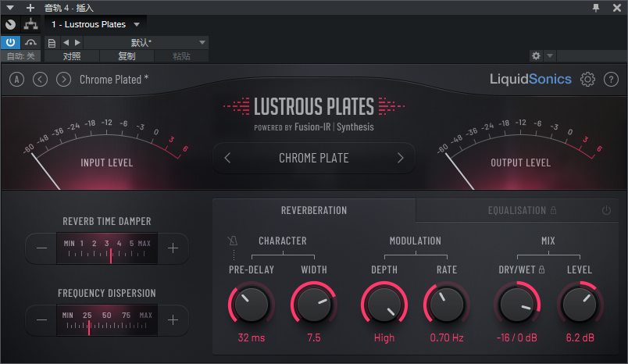Open the 默认 preset dropdown
The width and height of the screenshot is (628, 364).
[146, 42]
